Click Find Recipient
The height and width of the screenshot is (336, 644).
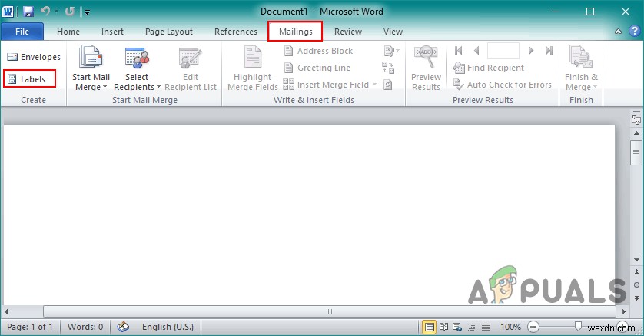[x=489, y=68]
